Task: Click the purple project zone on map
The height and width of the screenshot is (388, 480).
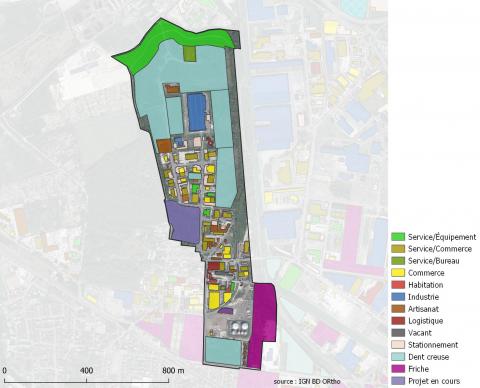Action: (x=184, y=221)
